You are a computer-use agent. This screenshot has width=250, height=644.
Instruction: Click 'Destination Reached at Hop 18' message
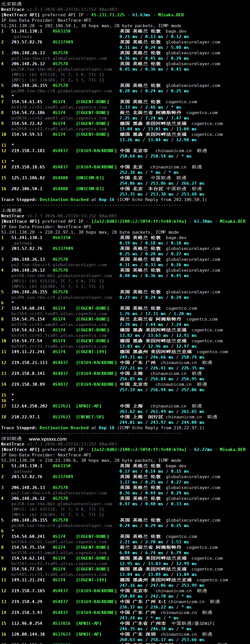click(77, 428)
